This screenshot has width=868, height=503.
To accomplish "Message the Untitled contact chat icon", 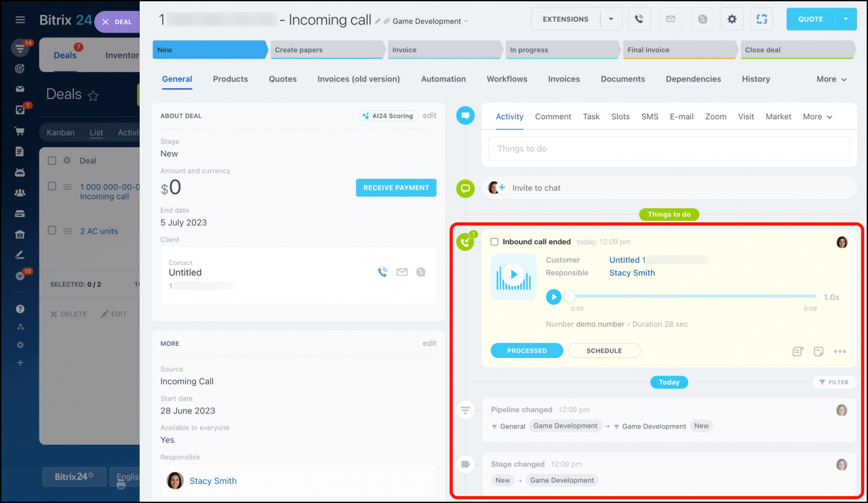I will pyautogui.click(x=421, y=272).
